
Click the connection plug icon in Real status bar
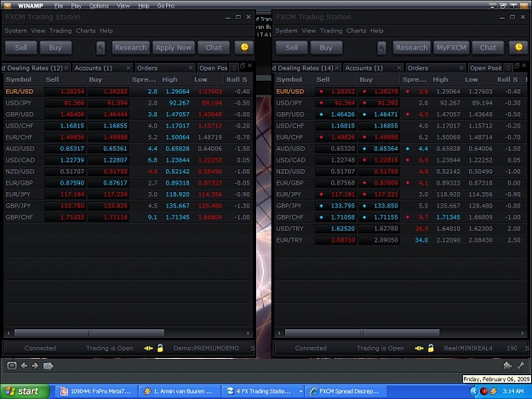(x=419, y=348)
